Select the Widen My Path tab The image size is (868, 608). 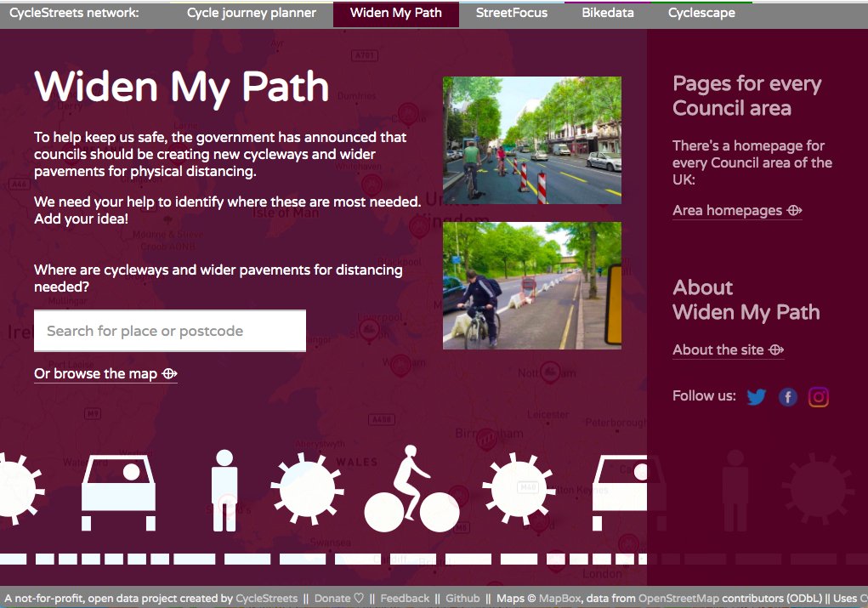pyautogui.click(x=396, y=14)
